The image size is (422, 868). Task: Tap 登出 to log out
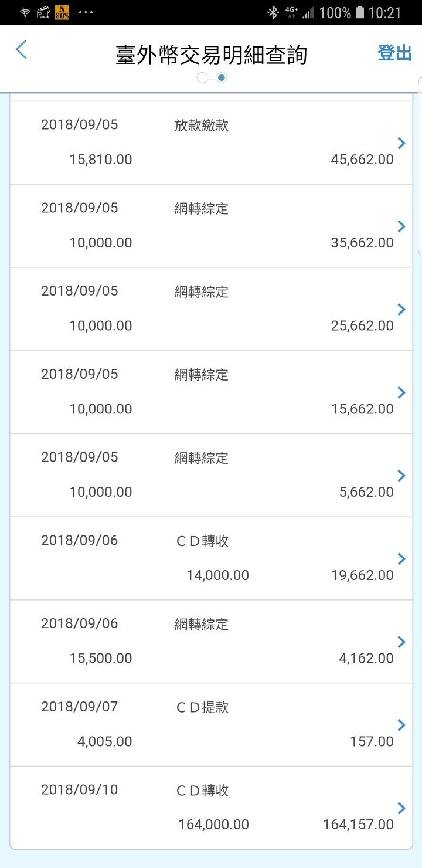coord(394,53)
